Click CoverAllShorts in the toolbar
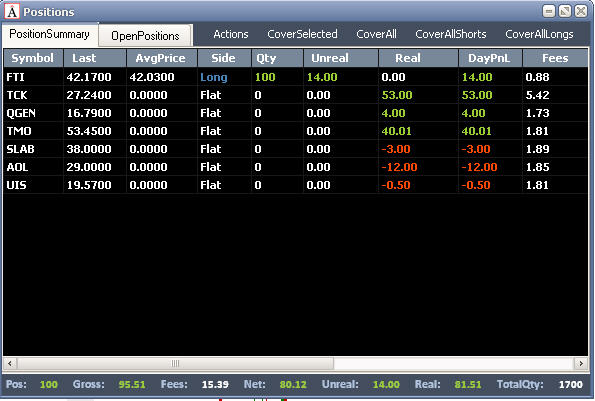The height and width of the screenshot is (401, 595). tap(451, 34)
